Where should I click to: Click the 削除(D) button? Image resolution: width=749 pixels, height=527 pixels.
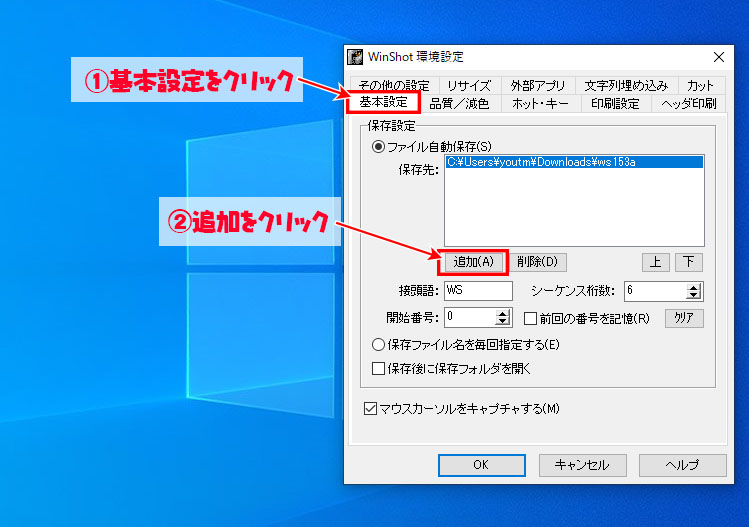[x=537, y=262]
